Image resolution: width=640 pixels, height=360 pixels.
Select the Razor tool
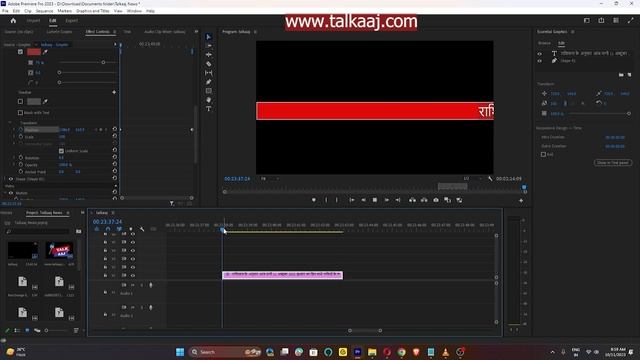[x=209, y=64]
